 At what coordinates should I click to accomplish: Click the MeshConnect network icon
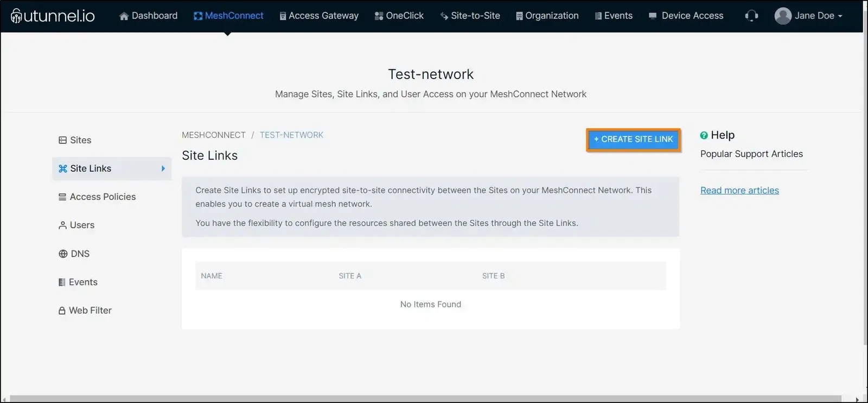point(198,16)
